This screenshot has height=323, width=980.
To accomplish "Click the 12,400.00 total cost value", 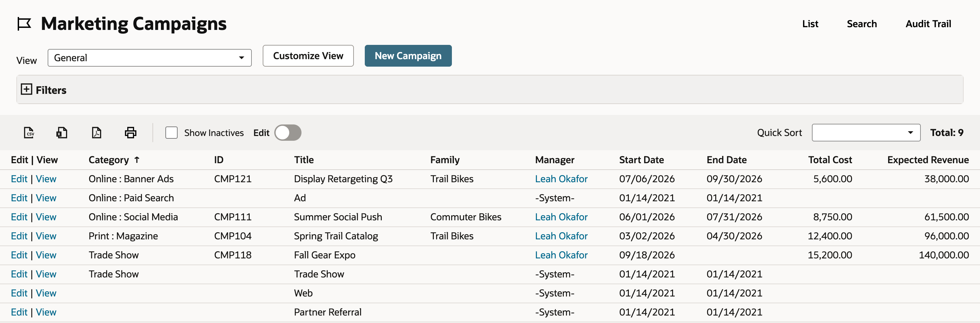I will pyautogui.click(x=830, y=236).
